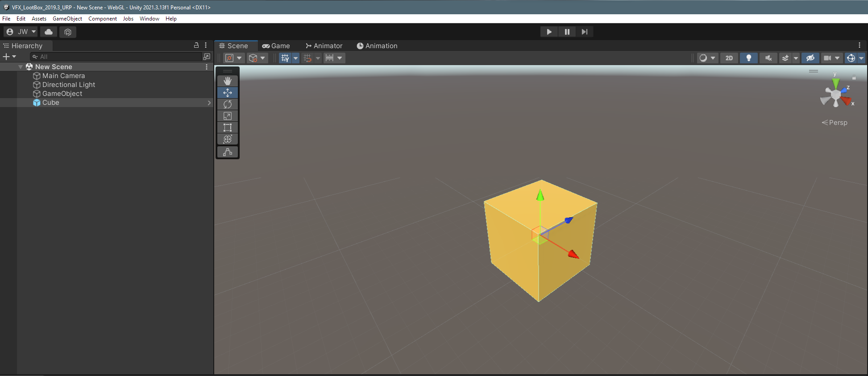Select the Scale tool
Viewport: 868px width, 376px height.
[x=228, y=116]
